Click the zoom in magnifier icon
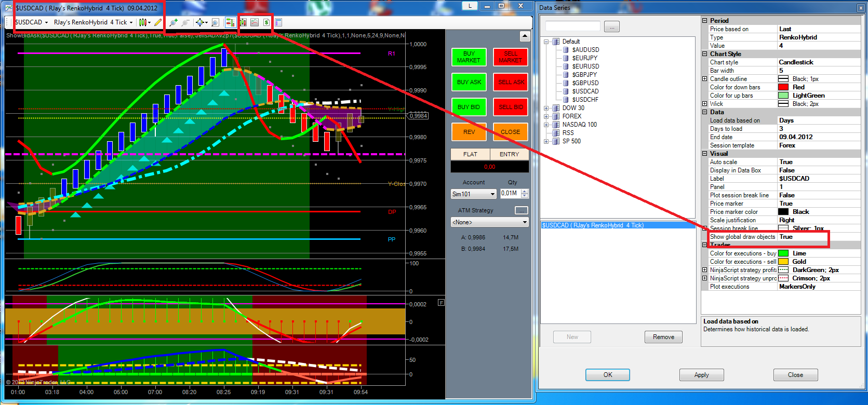Viewport: 868px width, 405px height. [173, 22]
